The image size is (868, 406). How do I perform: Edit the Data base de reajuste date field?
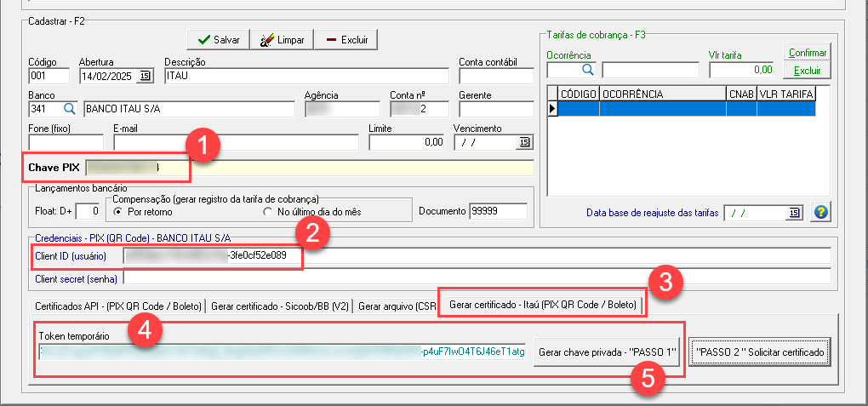point(757,213)
